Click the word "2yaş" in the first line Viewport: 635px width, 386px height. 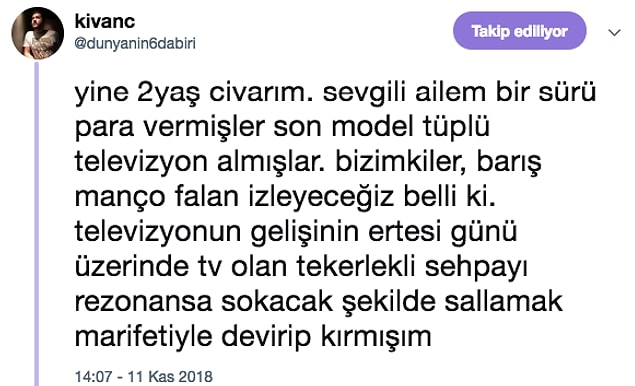[168, 93]
